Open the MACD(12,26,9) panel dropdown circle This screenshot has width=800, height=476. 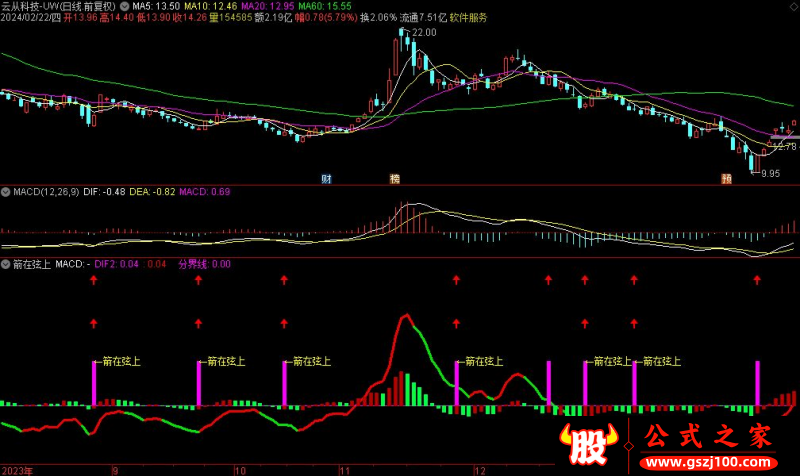(6, 192)
